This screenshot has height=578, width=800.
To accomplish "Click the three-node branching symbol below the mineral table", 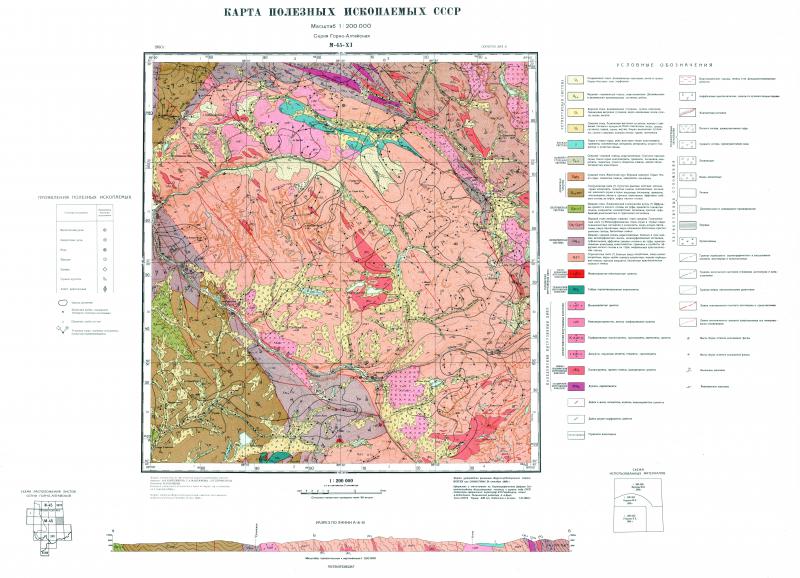I will [x=63, y=330].
